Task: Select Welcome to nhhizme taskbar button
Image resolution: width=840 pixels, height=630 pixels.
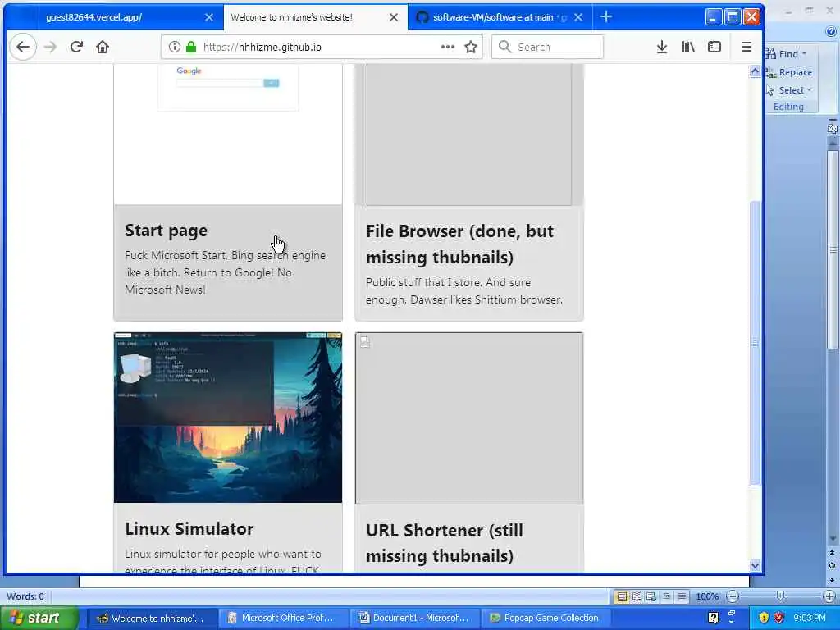Action: pyautogui.click(x=152, y=619)
